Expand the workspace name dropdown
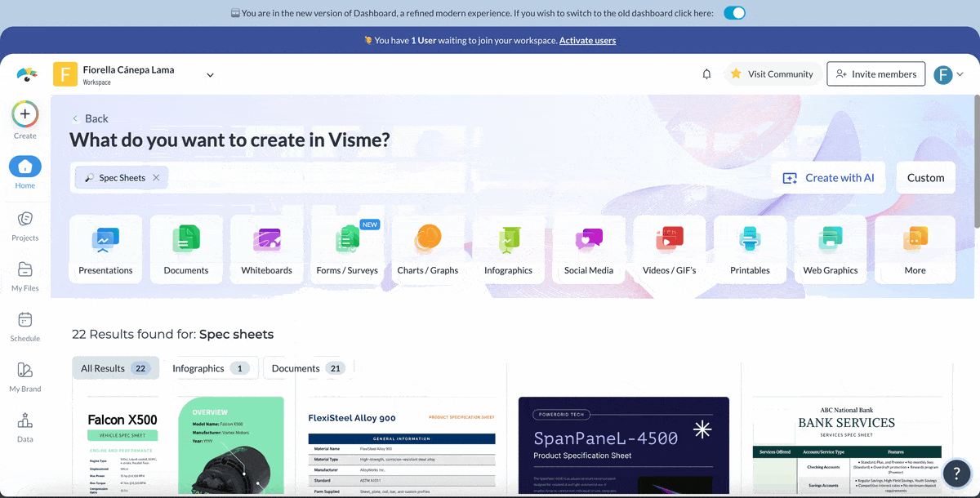980x498 pixels. pos(210,75)
